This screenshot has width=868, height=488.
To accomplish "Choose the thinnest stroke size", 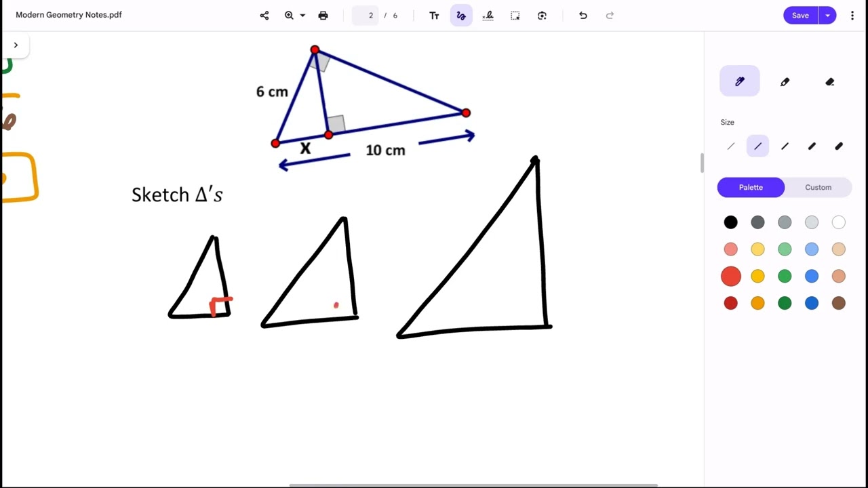I will click(731, 146).
